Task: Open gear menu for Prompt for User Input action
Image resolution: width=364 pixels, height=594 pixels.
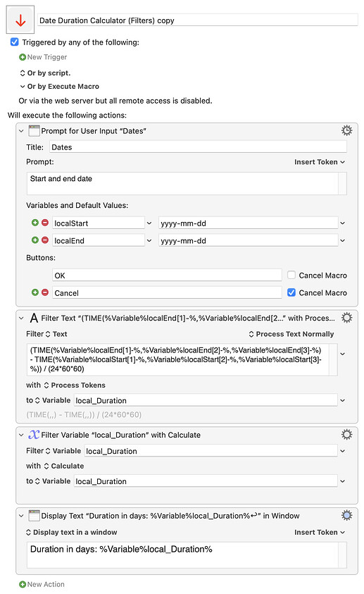Action: [x=346, y=130]
